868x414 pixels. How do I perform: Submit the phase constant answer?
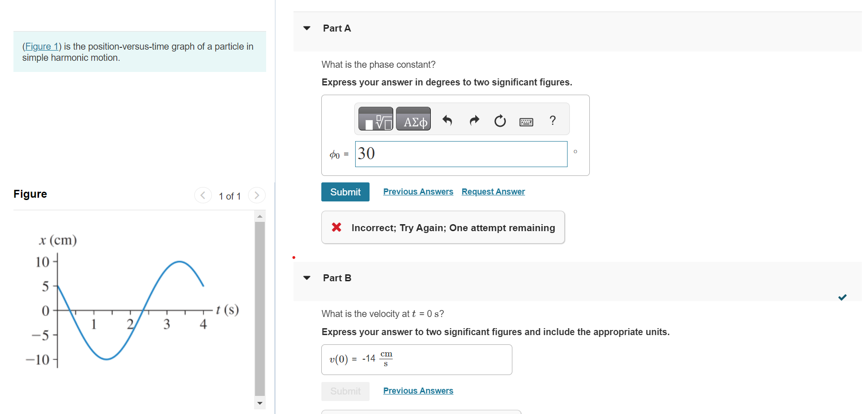pyautogui.click(x=345, y=192)
